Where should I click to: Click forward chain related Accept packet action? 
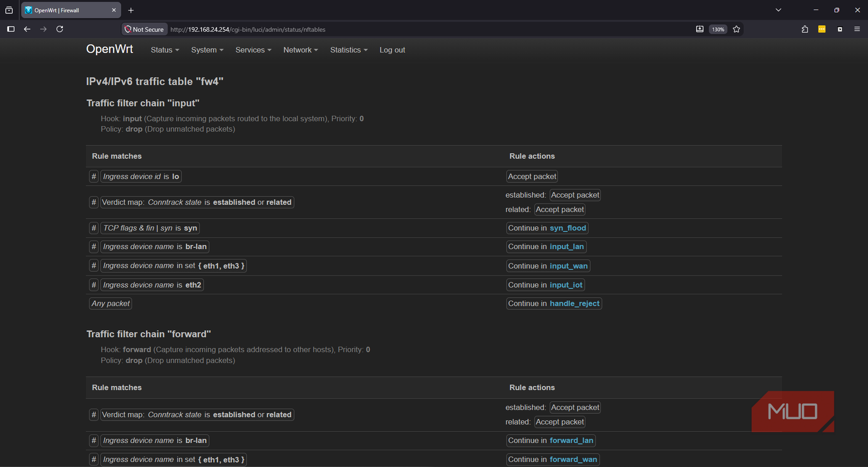tap(560, 422)
